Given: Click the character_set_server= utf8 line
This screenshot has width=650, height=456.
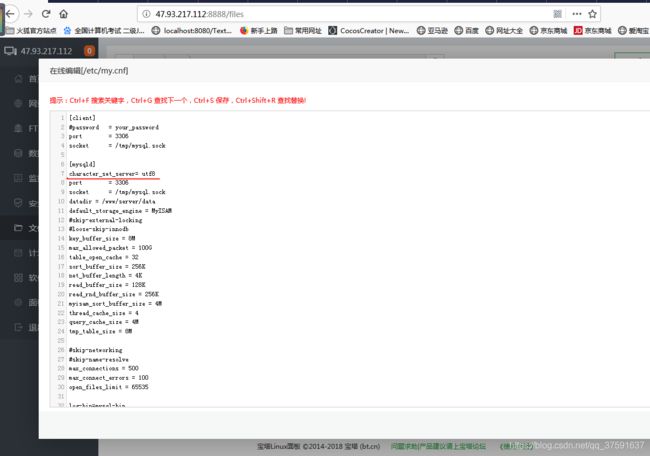Looking at the screenshot, I should [112, 174].
